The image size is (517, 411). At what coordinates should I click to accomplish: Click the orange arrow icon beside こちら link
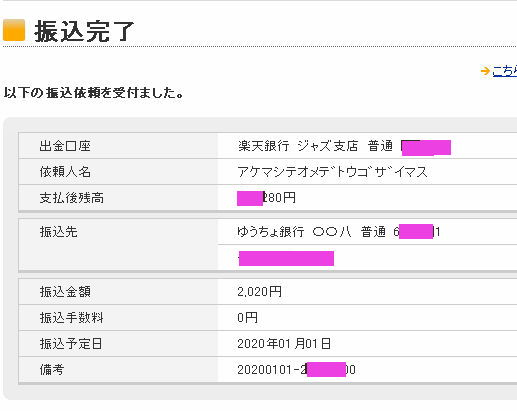[x=485, y=71]
